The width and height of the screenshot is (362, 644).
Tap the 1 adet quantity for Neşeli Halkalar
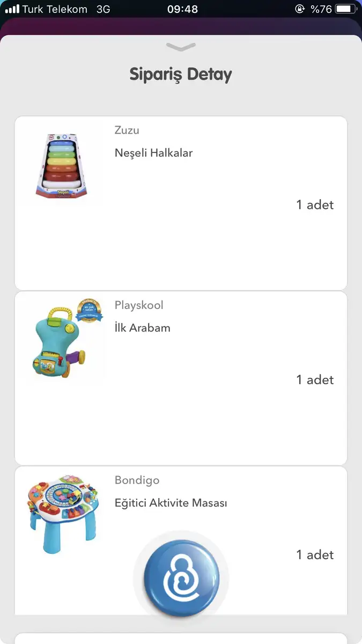(x=315, y=204)
